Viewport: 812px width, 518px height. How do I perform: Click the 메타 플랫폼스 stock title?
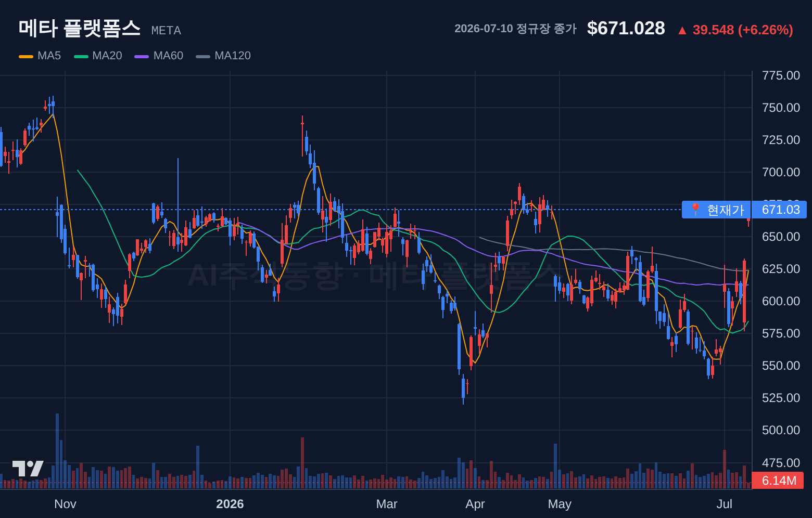(80, 28)
